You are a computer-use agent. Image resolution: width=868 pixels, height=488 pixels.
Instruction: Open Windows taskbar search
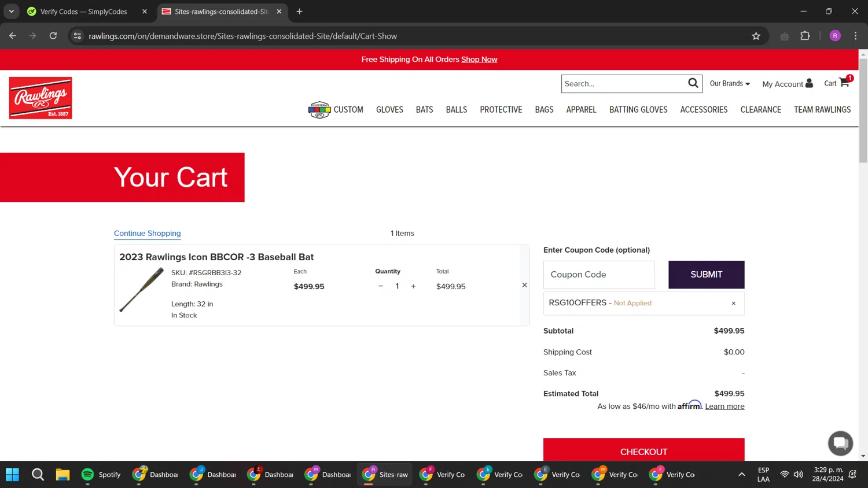[x=38, y=475]
